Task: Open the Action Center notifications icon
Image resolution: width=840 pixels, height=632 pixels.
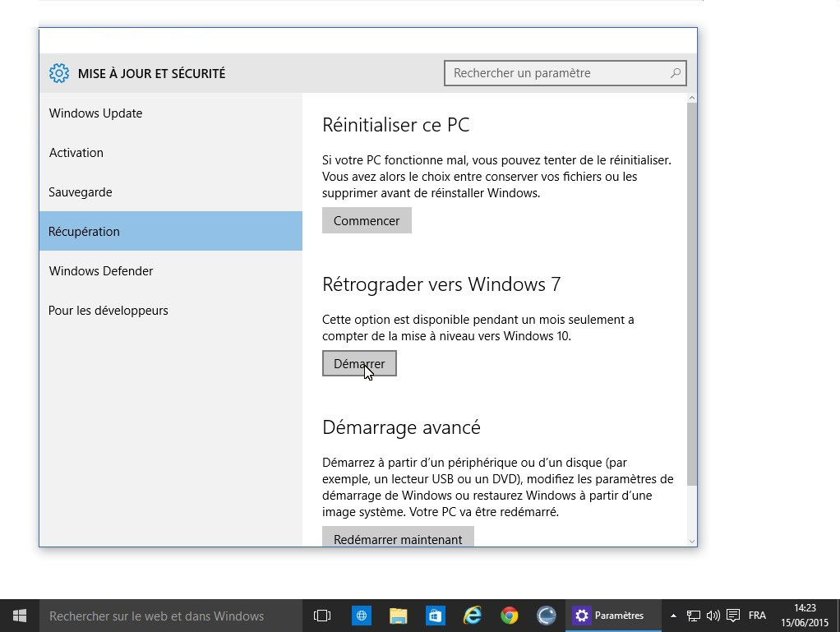Action: click(732, 616)
